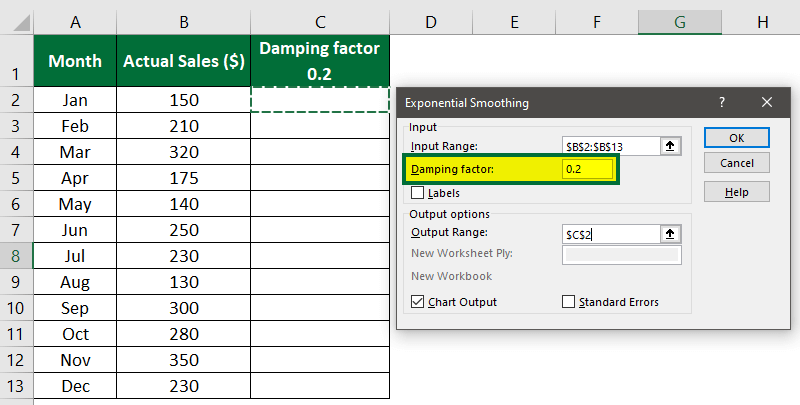Image resolution: width=800 pixels, height=405 pixels.
Task: Open Help from the dialog
Action: (x=736, y=192)
